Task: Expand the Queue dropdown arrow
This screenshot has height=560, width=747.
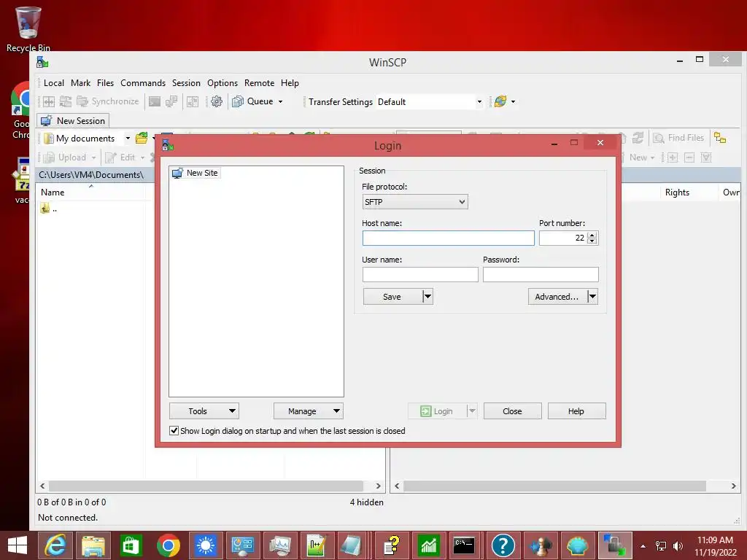Action: (281, 101)
